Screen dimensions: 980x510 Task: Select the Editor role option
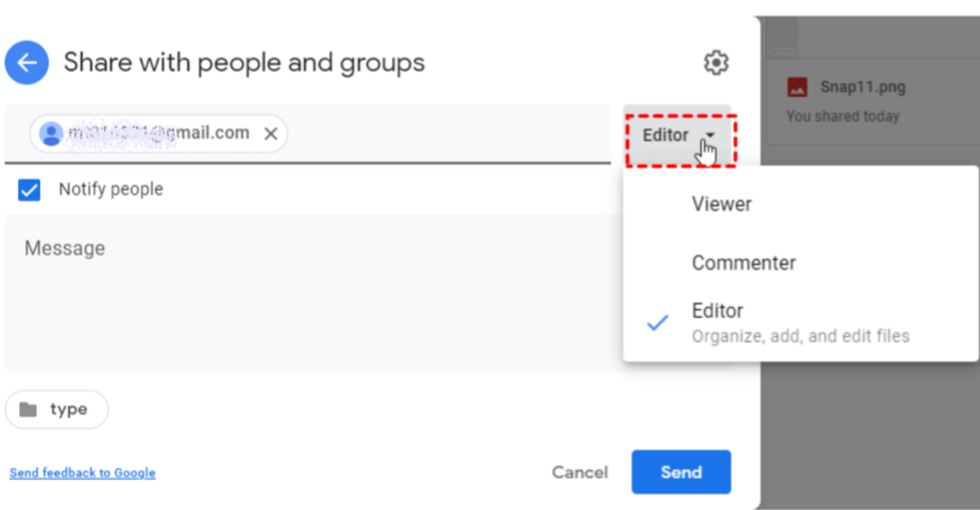(801, 323)
